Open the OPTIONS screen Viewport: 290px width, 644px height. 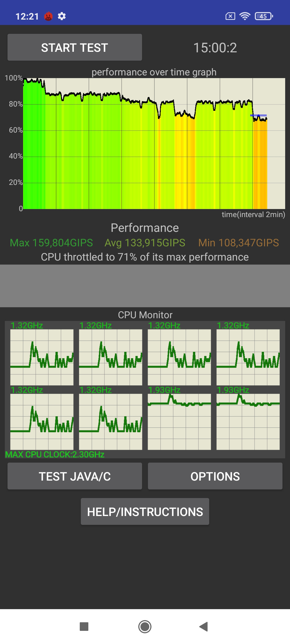coord(215,476)
